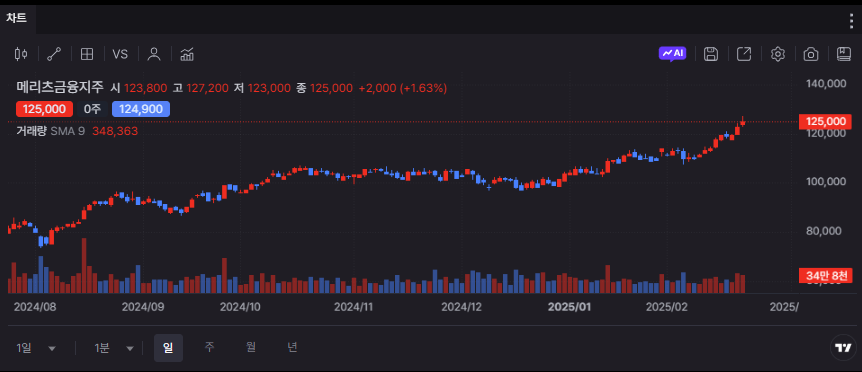Click the low price 123,000 value
Image resolution: width=862 pixels, height=372 pixels.
[269, 88]
